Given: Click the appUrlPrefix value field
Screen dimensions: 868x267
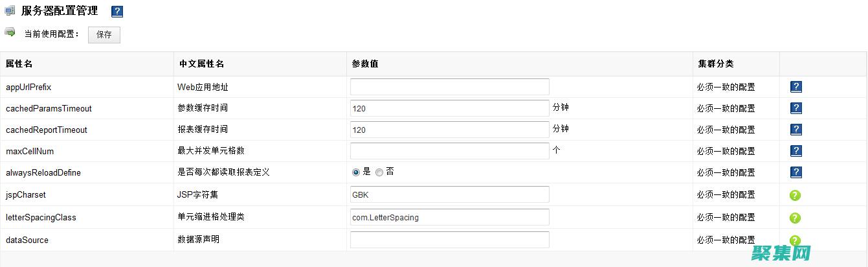Looking at the screenshot, I should click(449, 87).
